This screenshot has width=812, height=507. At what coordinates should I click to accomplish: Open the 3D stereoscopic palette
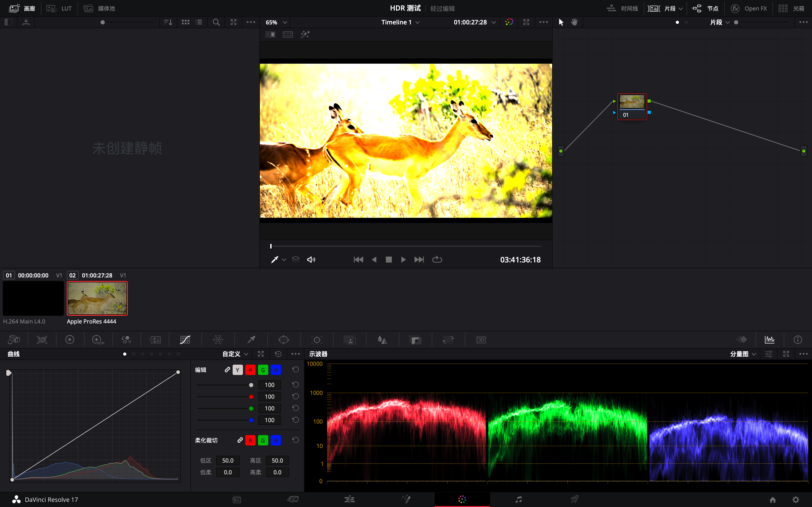click(x=481, y=340)
